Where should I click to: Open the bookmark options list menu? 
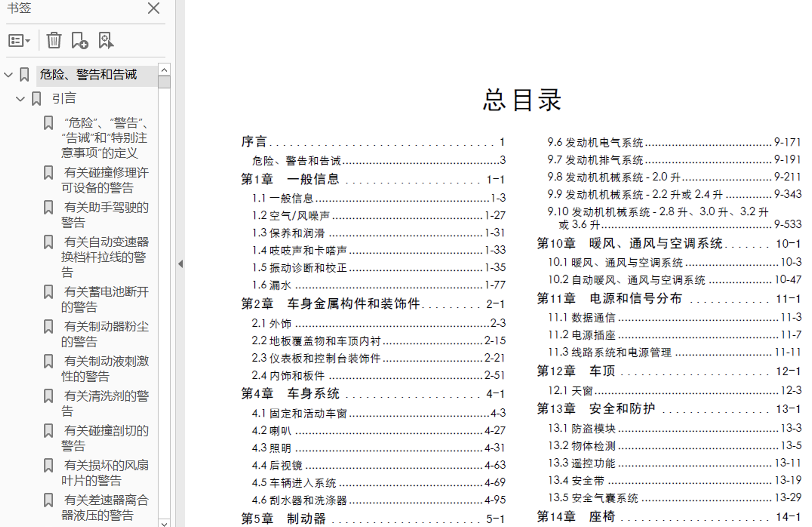coord(19,40)
